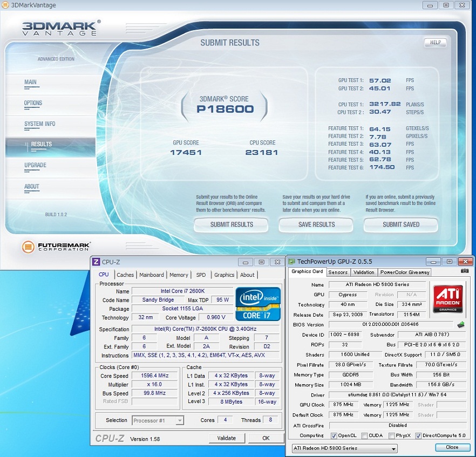Viewport: 476px width, 457px height.
Task: Toggle the PhysX checkbox
Action: pos(392,435)
